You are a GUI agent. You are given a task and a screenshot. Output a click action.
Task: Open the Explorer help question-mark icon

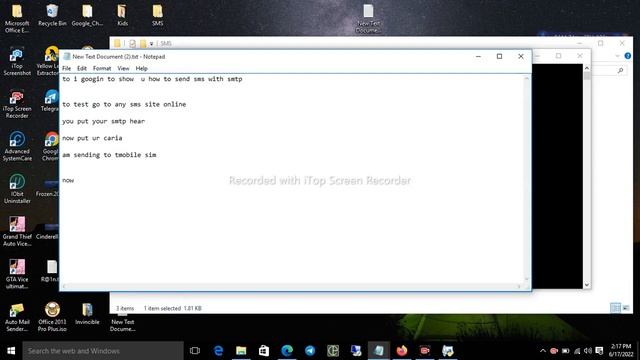pyautogui.click(x=628, y=56)
